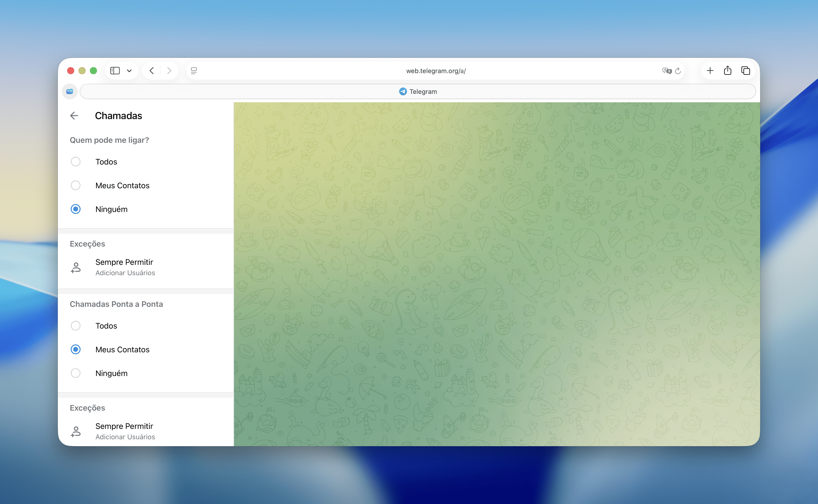Click the add-user icon under the first Exceções section
Screen dimensions: 818x504
(x=76, y=267)
